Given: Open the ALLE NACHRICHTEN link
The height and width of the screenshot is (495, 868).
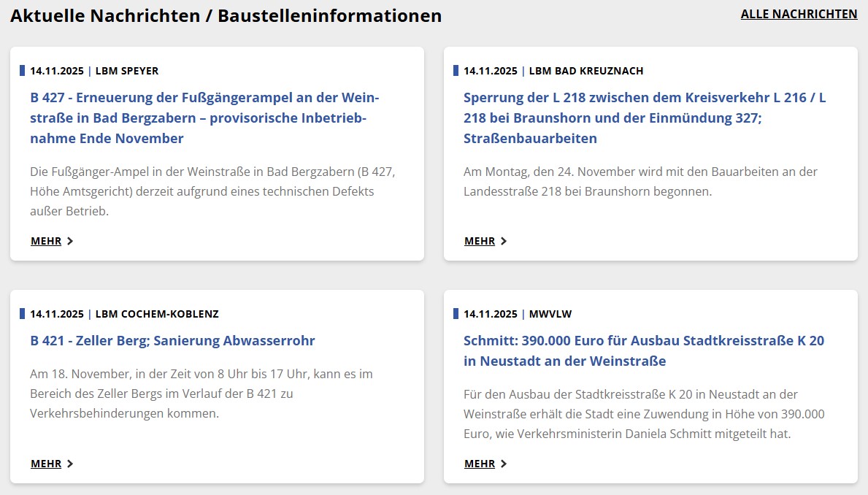Looking at the screenshot, I should pos(799,14).
